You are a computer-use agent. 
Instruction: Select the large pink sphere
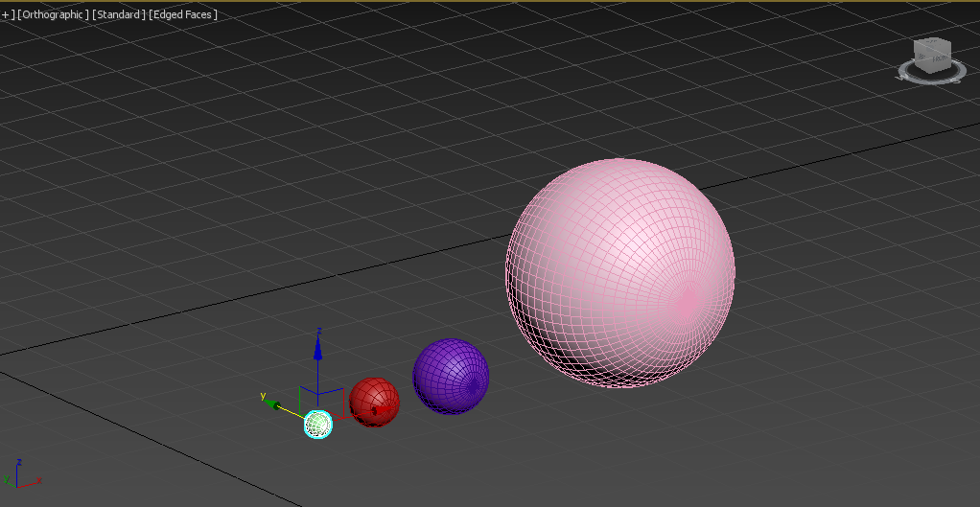click(x=619, y=273)
